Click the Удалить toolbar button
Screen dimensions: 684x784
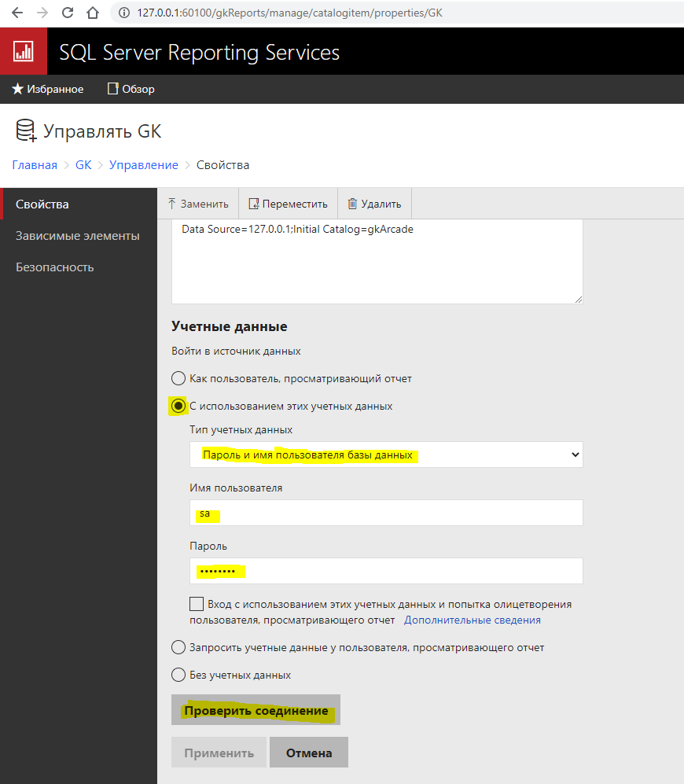coord(374,204)
